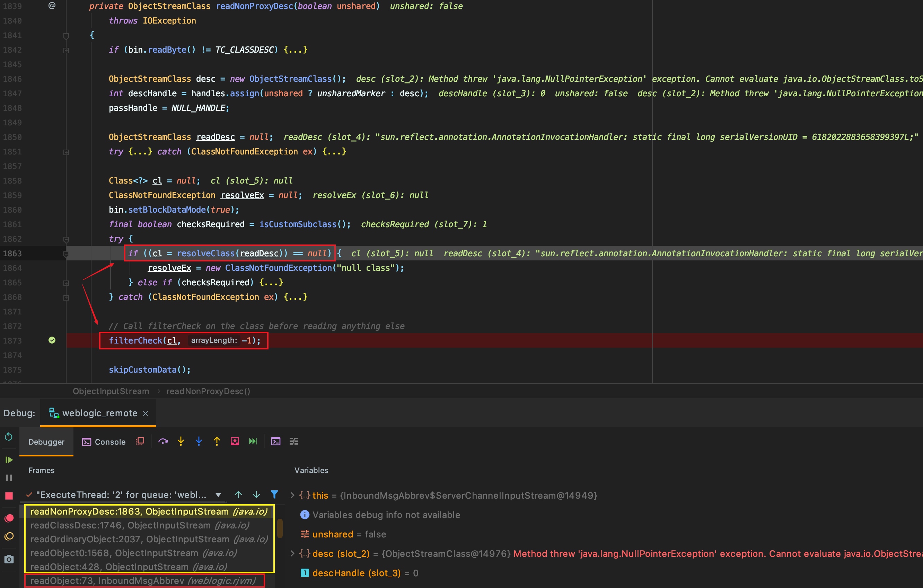Viewport: 923px width, 588px height.
Task: Click the Force Step Into blue arrow icon
Action: pos(199,441)
